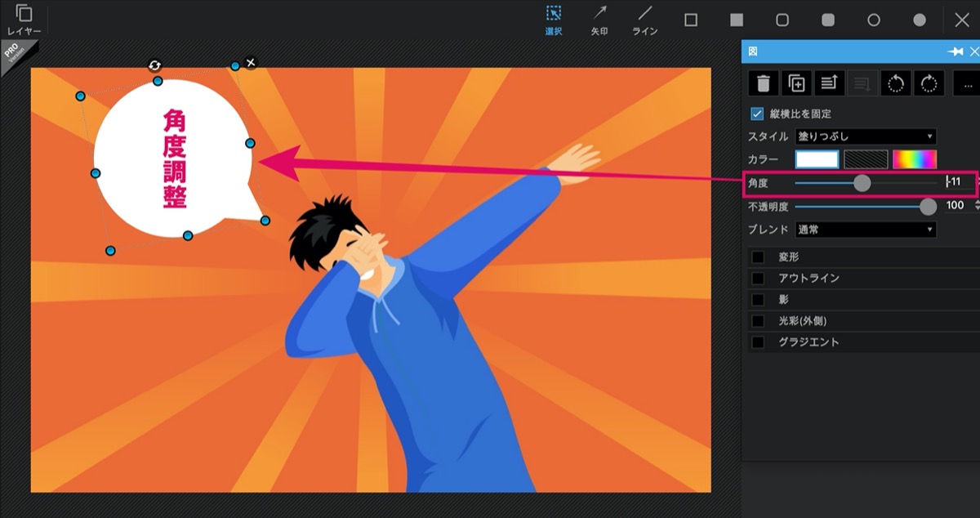The width and height of the screenshot is (980, 518).
Task: Click the more options ellipsis button
Action: click(967, 83)
